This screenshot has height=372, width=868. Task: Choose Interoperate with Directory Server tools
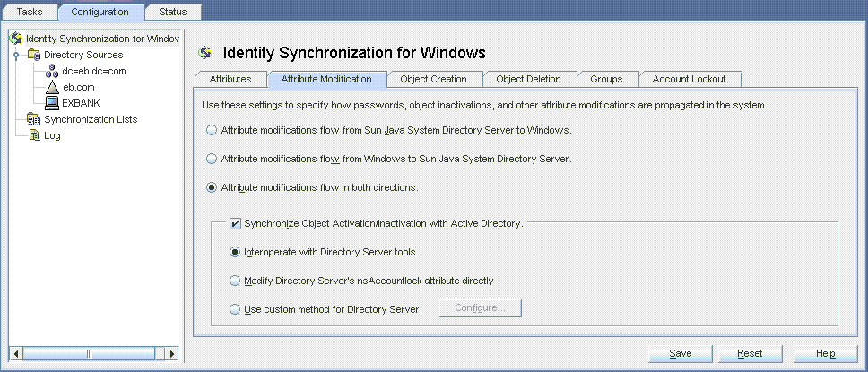point(235,252)
